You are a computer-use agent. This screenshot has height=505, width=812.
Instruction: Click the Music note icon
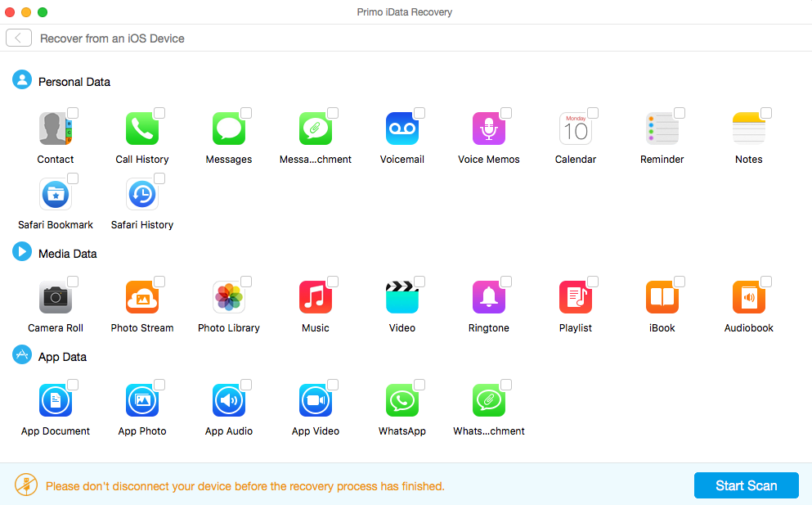316,297
